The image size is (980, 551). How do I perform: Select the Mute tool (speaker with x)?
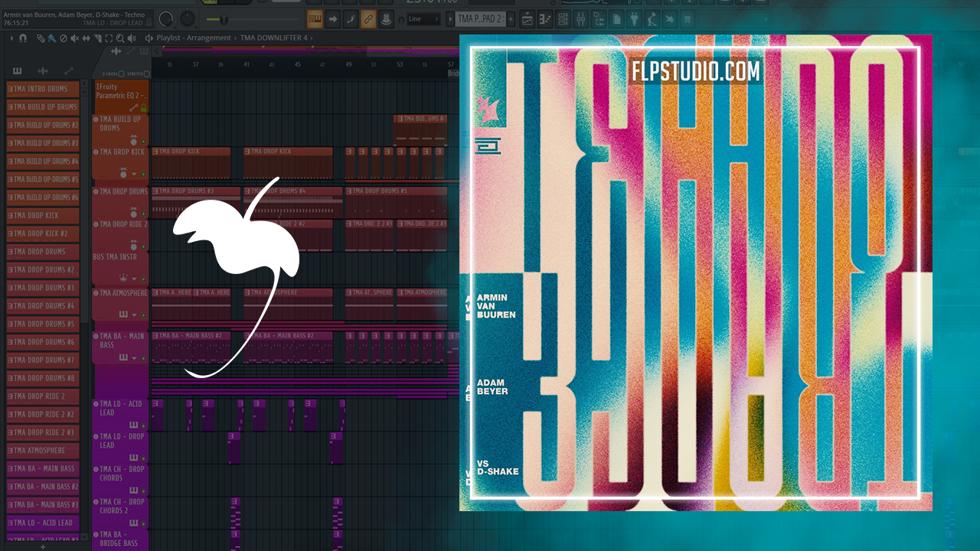tap(73, 37)
